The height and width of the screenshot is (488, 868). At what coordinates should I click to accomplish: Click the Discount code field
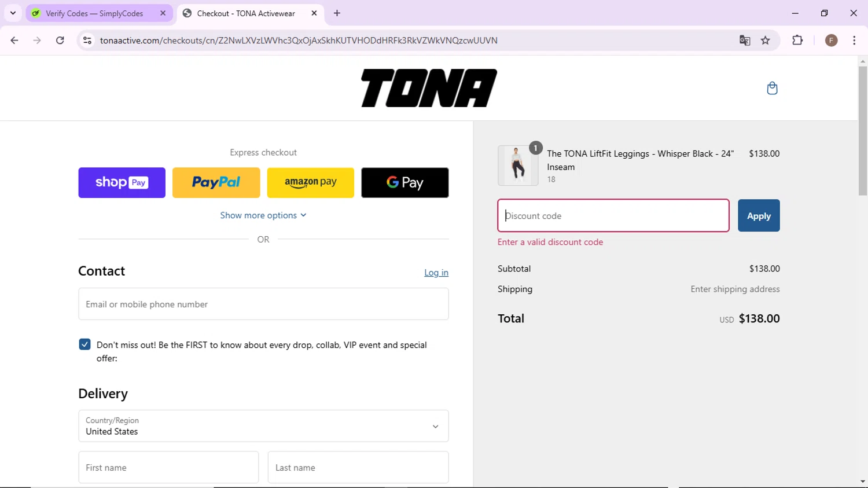coord(613,215)
